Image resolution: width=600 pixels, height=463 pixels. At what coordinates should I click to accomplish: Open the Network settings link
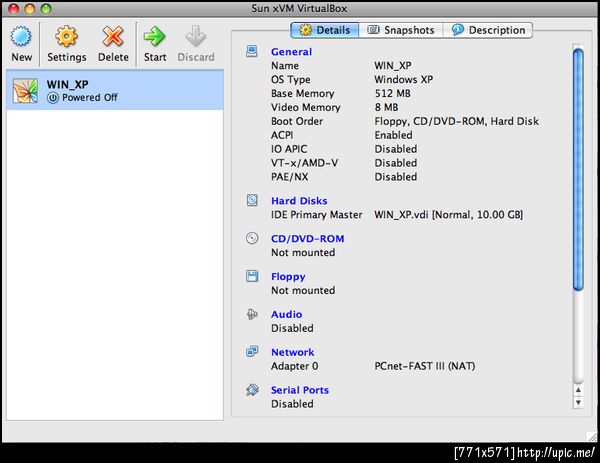292,352
